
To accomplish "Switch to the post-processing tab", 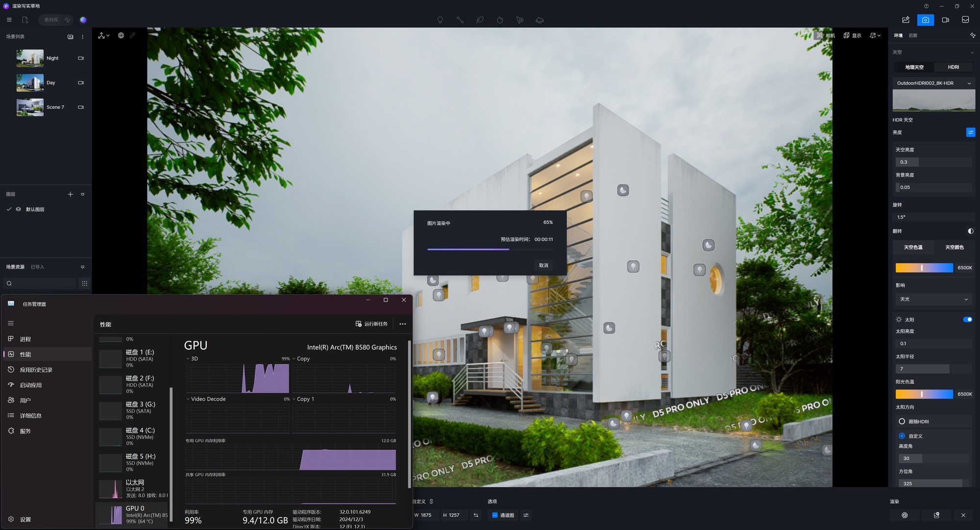I will [913, 35].
